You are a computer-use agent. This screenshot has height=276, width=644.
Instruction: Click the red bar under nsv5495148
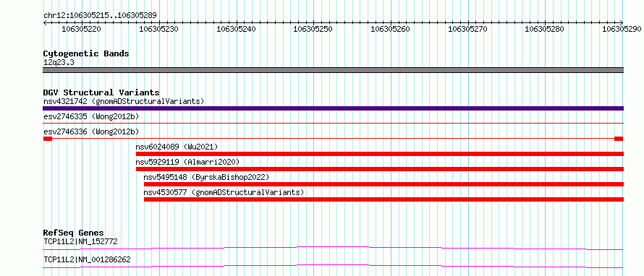[384, 184]
